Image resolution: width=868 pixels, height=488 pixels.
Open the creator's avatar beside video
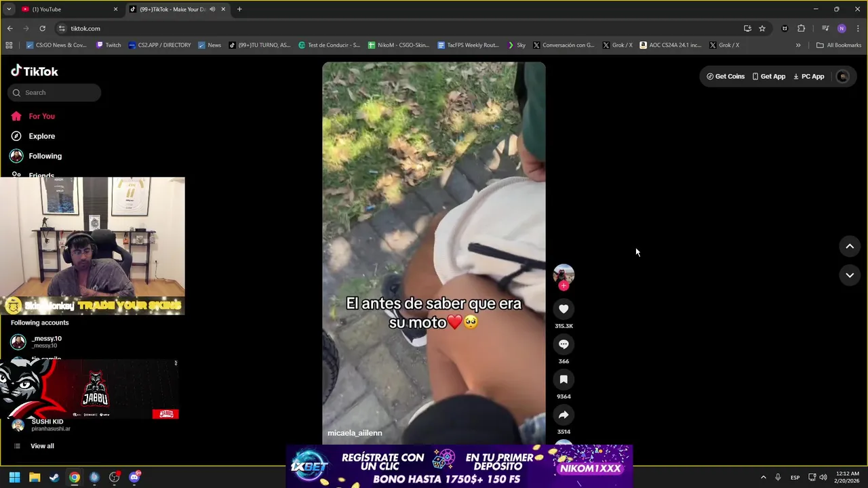564,274
